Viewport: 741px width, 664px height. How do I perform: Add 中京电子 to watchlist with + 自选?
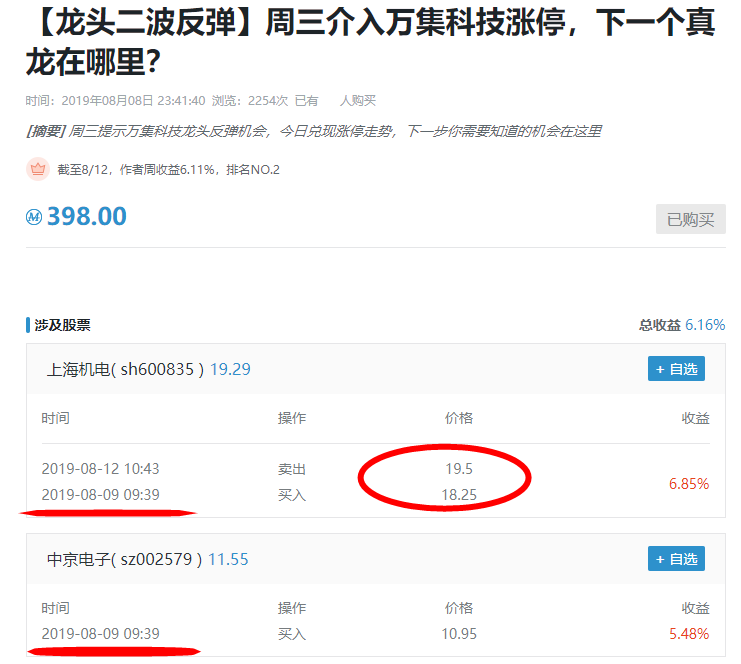676,559
